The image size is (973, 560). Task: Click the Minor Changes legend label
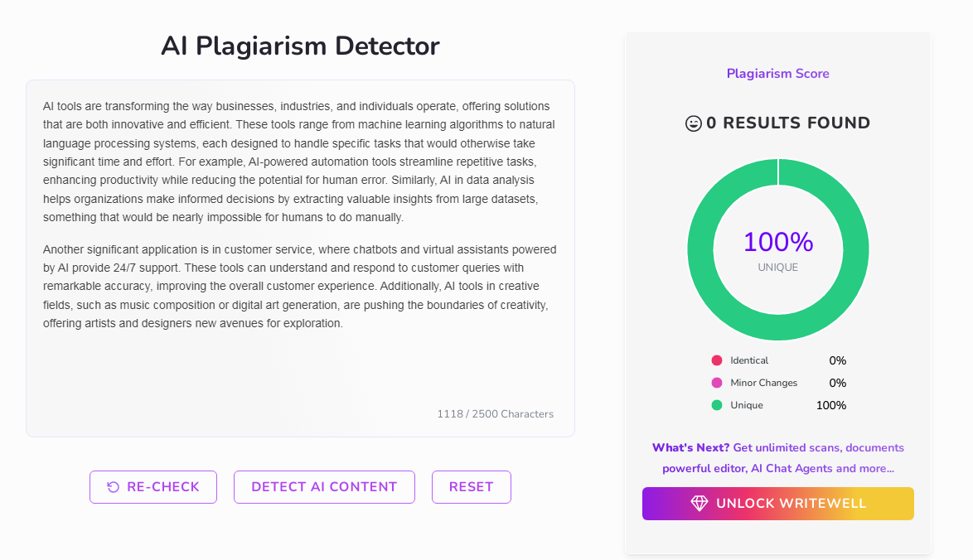pyautogui.click(x=763, y=383)
